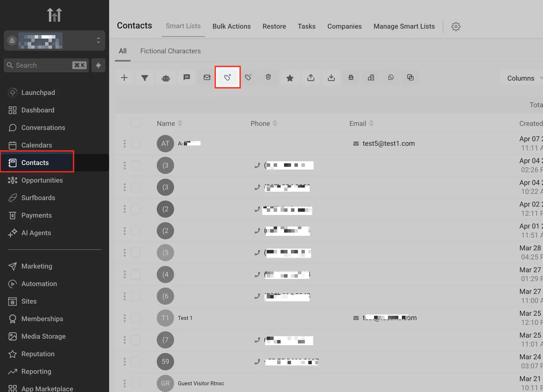Open Sites in the sidebar
This screenshot has width=543, height=392.
[x=29, y=301]
